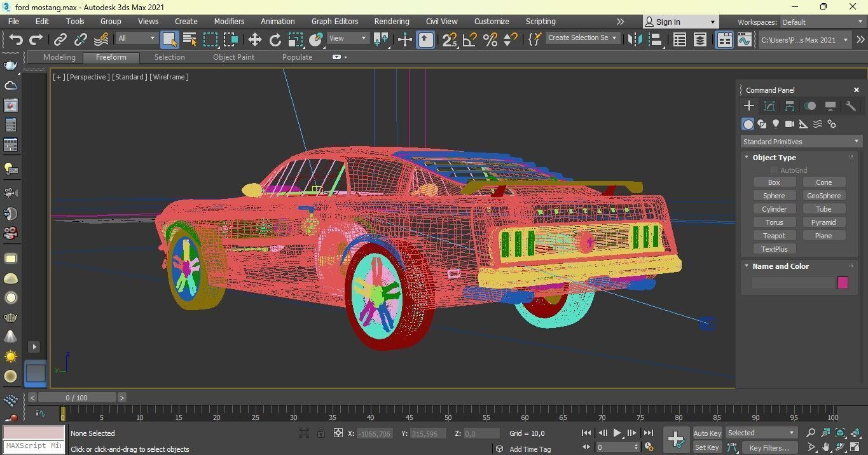Switch to the Modeling ribbon tab

pos(59,57)
